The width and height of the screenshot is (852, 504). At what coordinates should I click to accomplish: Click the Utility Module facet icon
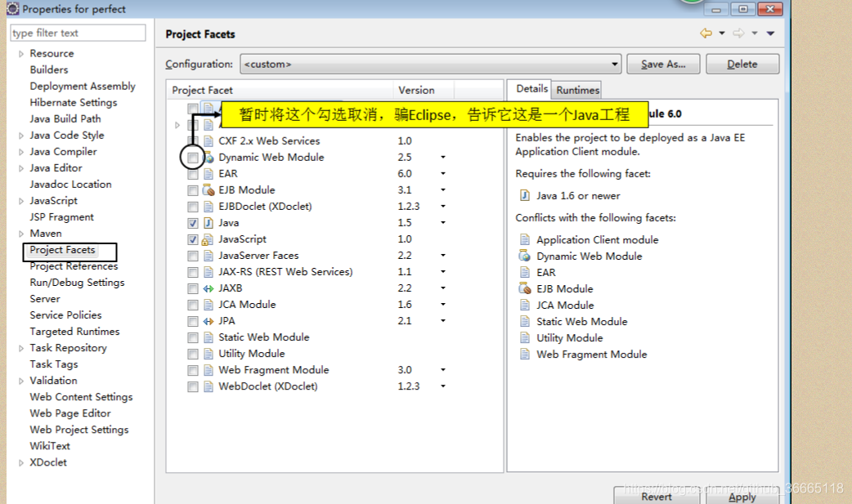209,354
